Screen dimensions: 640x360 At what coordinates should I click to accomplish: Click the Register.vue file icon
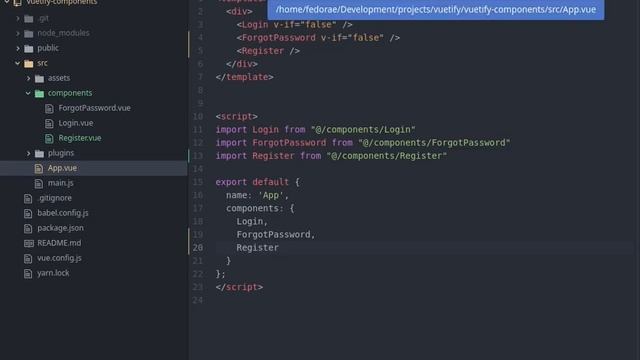(x=49, y=138)
